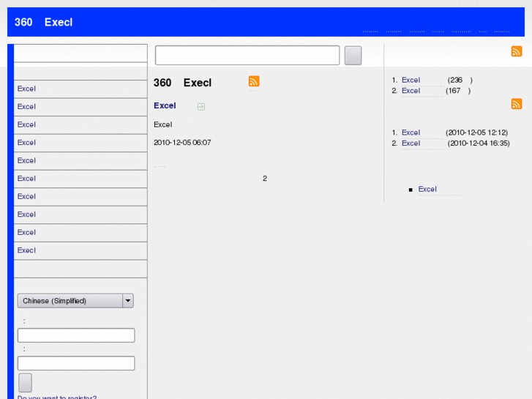Screen dimensions: 532x399
Task: Focus the search box at top of center column
Action: [247, 56]
